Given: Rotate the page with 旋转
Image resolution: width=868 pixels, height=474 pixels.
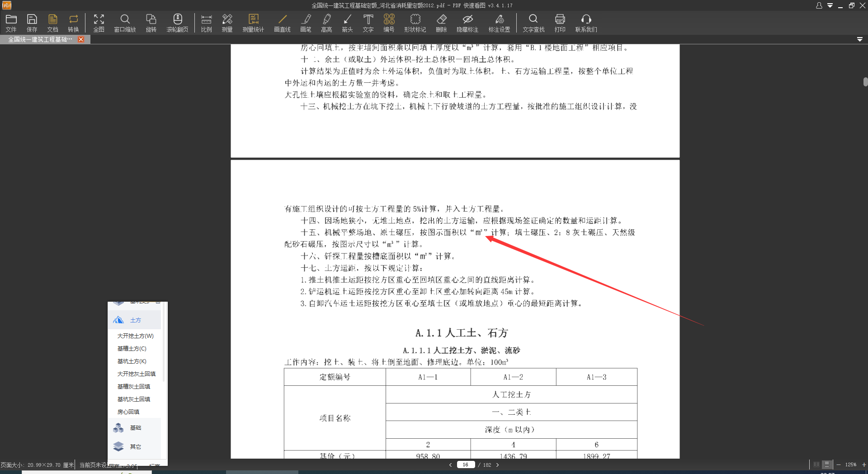Looking at the screenshot, I should click(151, 23).
